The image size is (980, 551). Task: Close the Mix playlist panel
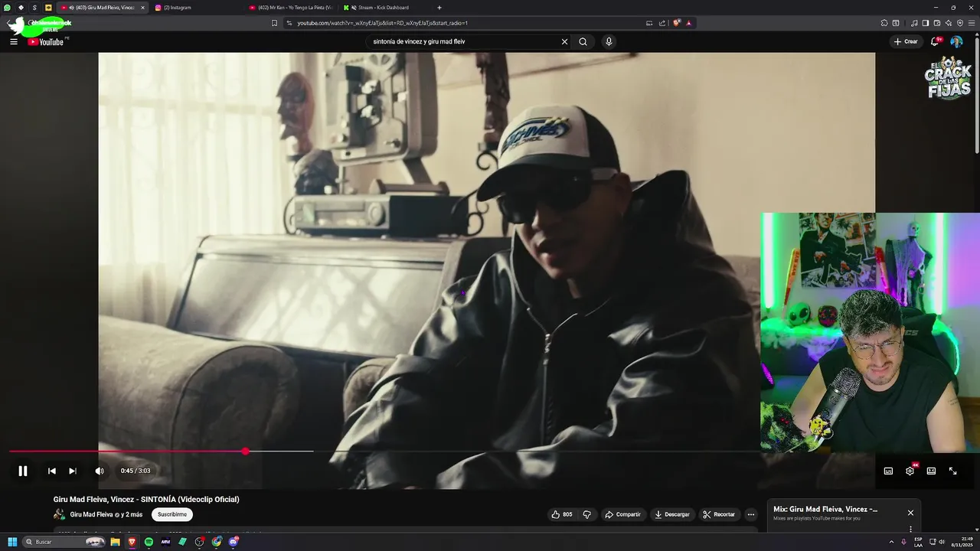(910, 513)
